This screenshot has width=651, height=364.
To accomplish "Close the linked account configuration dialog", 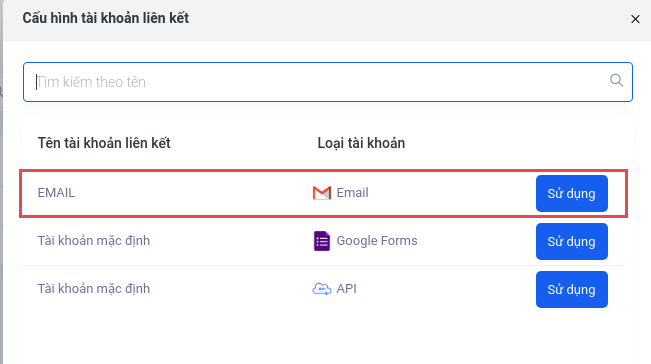I will point(635,19).
